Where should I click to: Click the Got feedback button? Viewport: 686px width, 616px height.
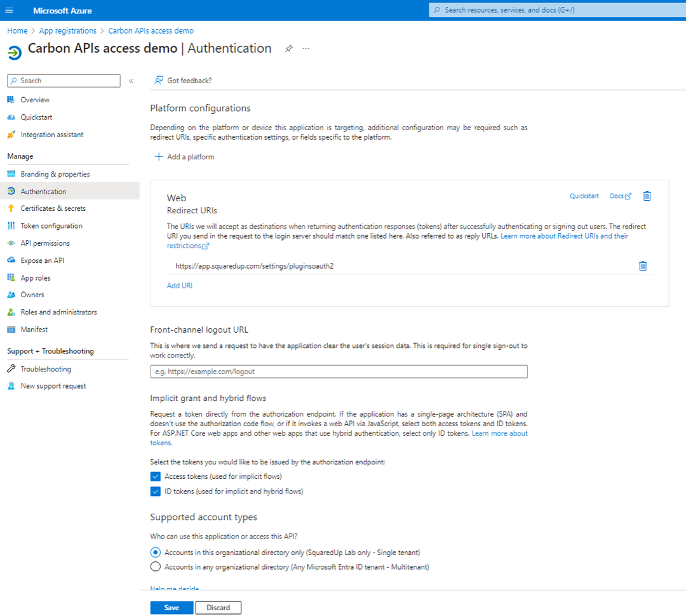tap(184, 80)
